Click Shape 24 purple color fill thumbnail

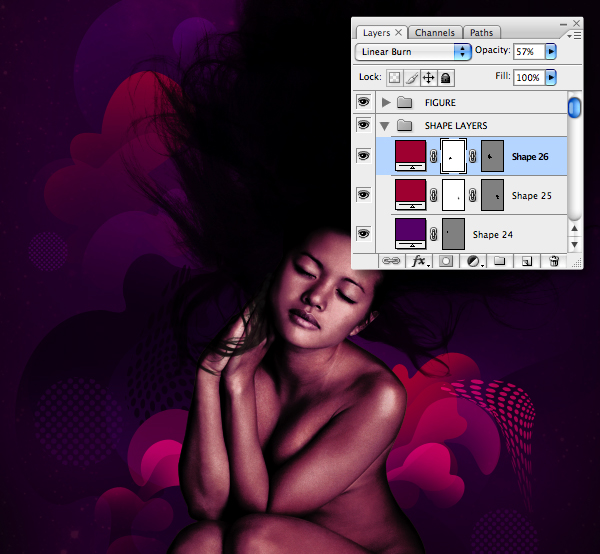[x=411, y=234]
